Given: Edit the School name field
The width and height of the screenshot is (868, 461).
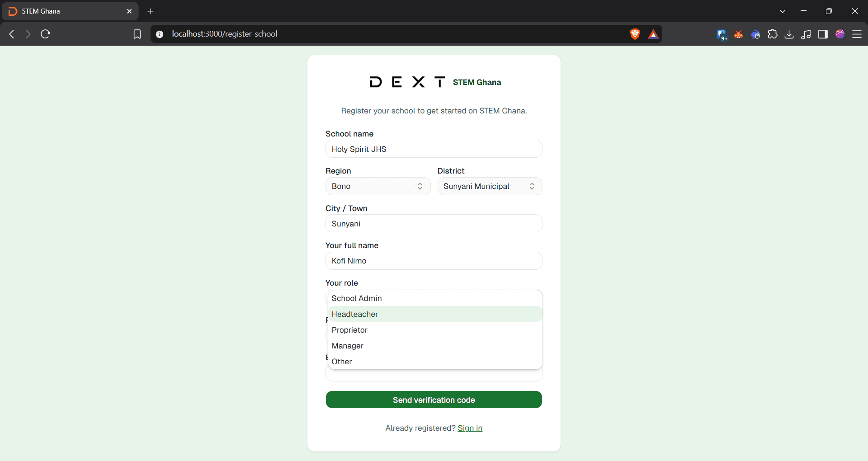Looking at the screenshot, I should point(434,149).
